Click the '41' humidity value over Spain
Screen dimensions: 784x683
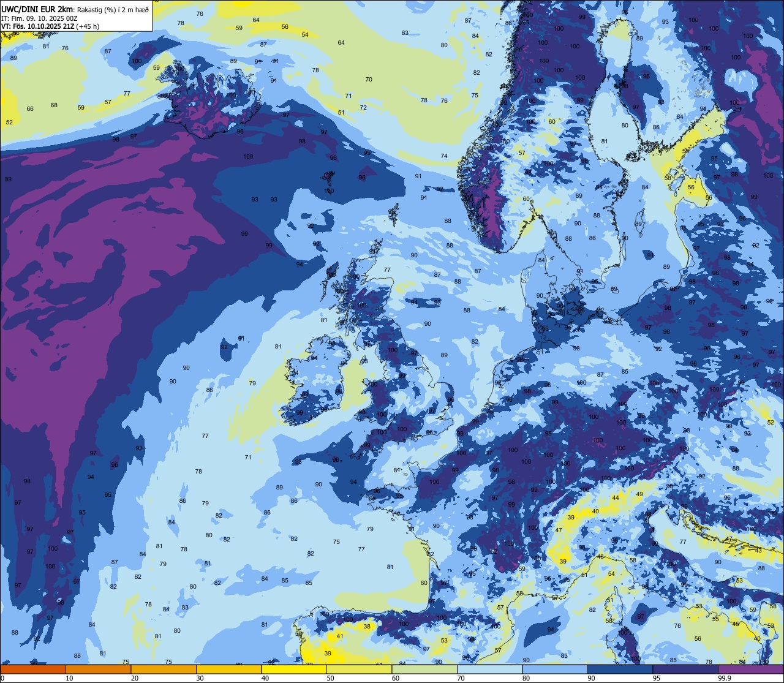pyautogui.click(x=340, y=636)
